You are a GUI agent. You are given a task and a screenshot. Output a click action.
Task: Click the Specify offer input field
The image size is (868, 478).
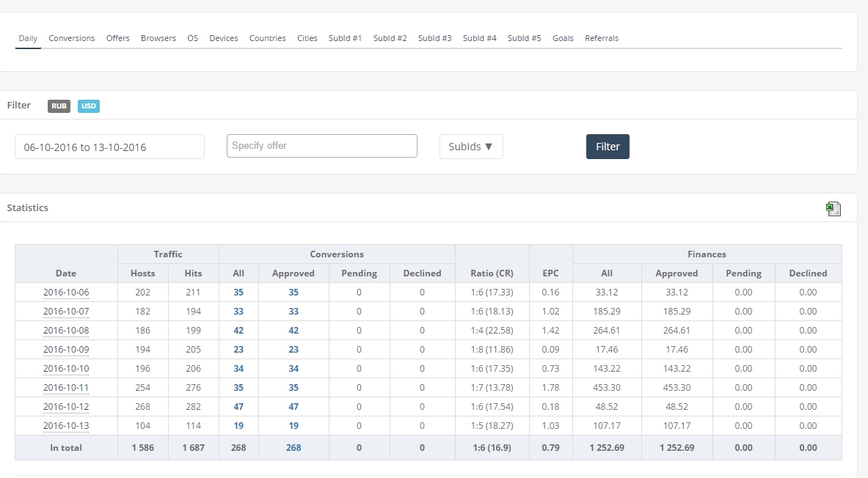point(322,146)
